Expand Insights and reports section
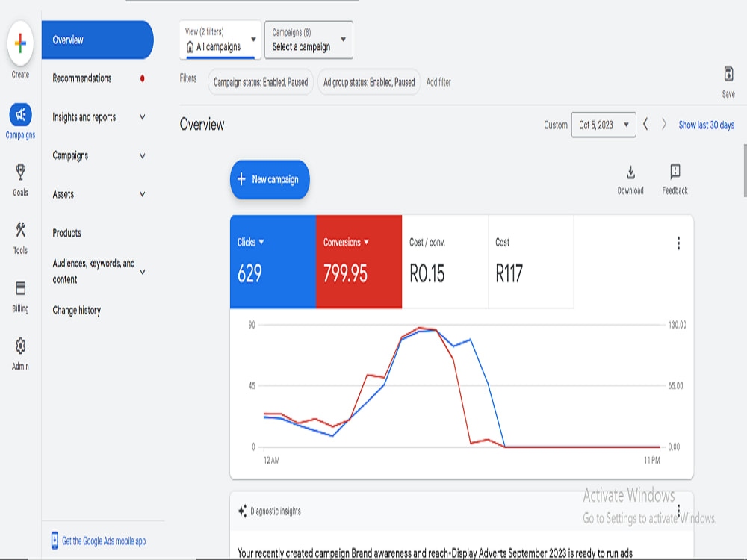The width and height of the screenshot is (747, 560). click(x=143, y=117)
